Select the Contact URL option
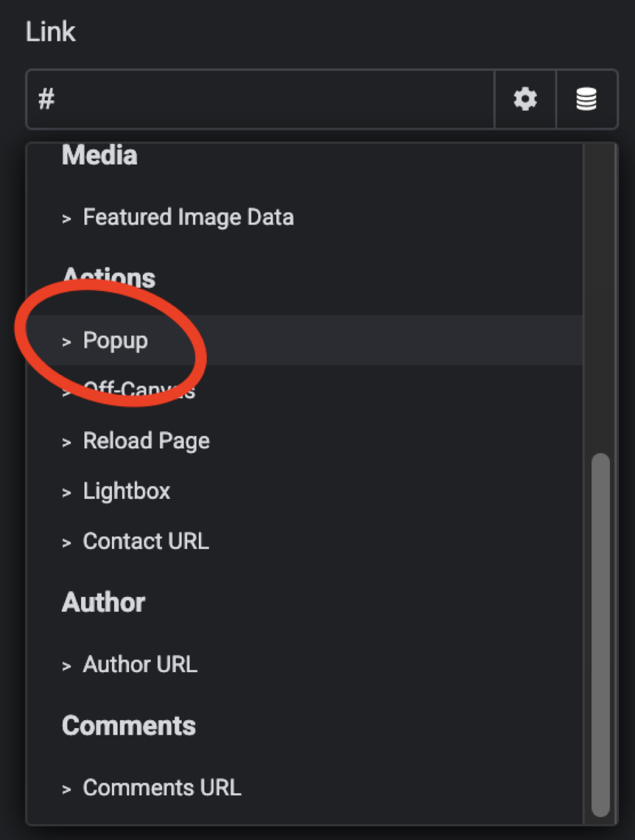The width and height of the screenshot is (635, 840). [x=146, y=541]
